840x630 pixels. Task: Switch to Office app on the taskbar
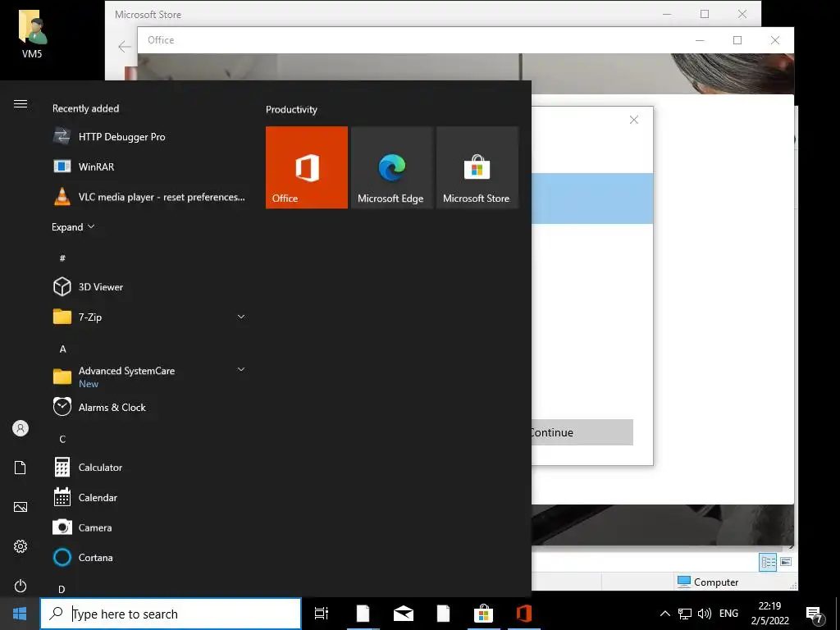coord(524,614)
